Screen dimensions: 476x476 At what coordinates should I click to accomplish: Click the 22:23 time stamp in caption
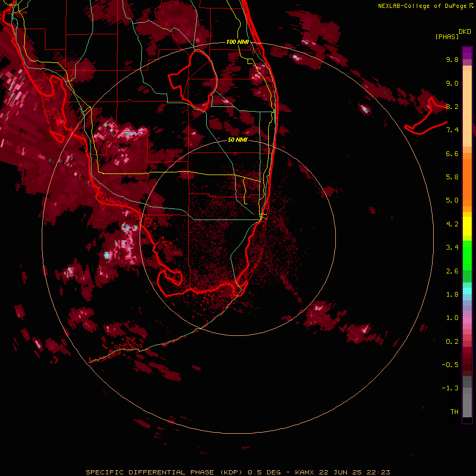point(378,472)
